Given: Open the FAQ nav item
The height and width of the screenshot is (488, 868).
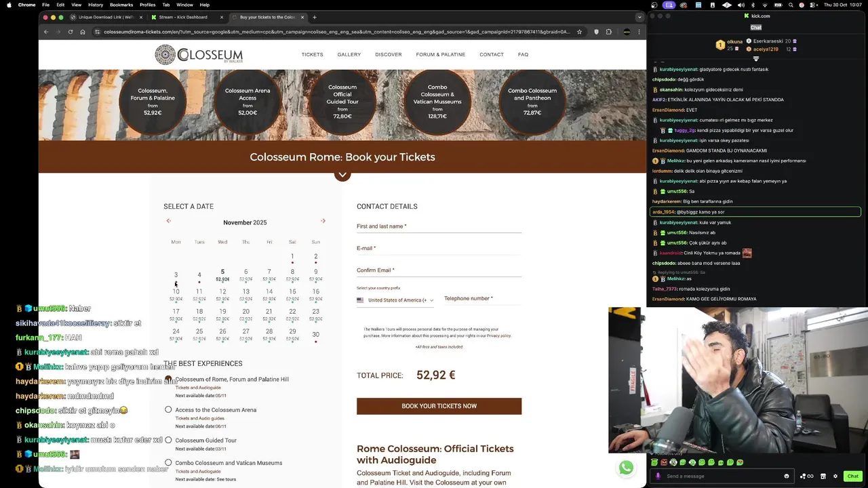Looking at the screenshot, I should [523, 54].
